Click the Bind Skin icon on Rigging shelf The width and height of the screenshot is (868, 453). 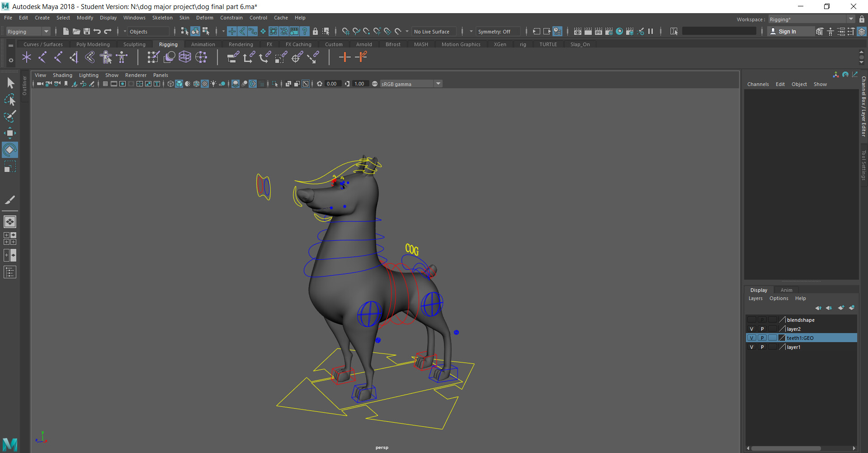pos(153,57)
